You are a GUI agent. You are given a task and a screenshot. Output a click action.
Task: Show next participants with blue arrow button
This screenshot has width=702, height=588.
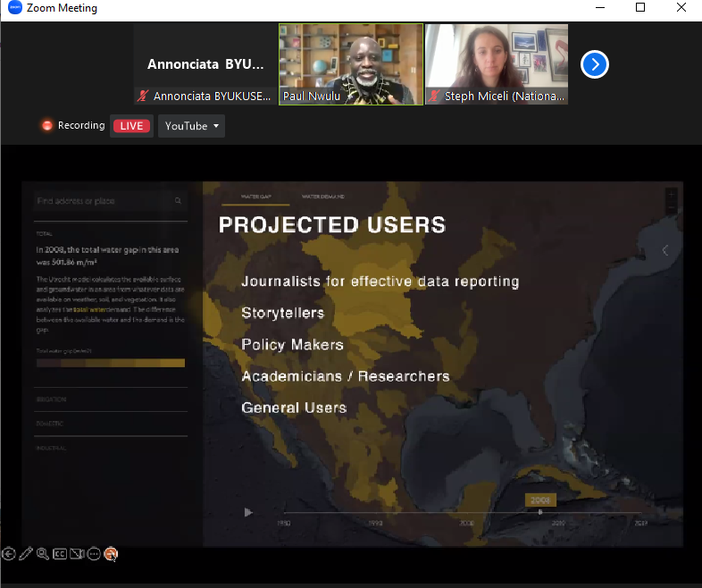click(x=594, y=64)
